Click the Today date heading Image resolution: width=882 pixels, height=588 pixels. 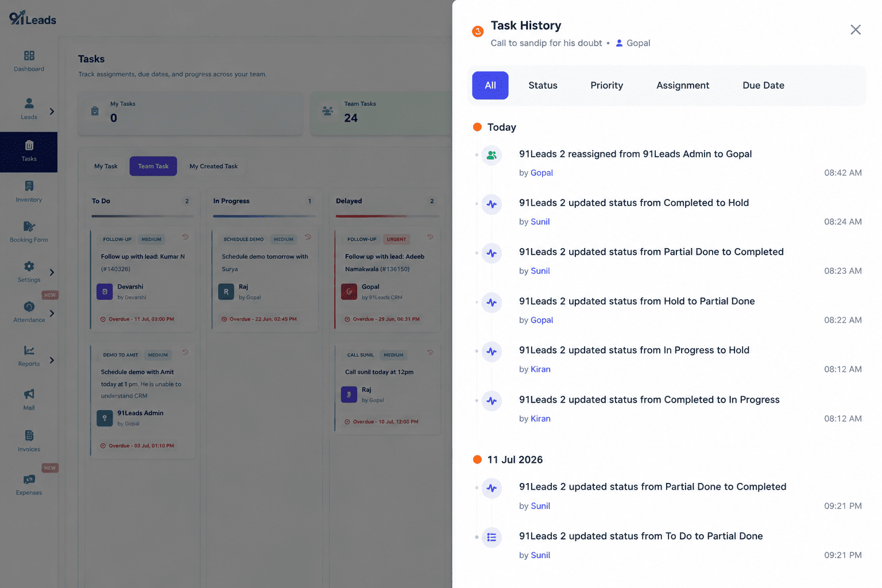(501, 127)
